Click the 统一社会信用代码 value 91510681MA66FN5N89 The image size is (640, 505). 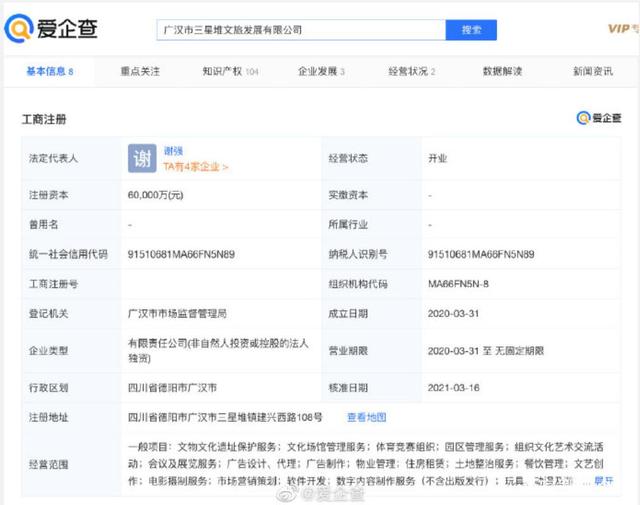coord(181,254)
